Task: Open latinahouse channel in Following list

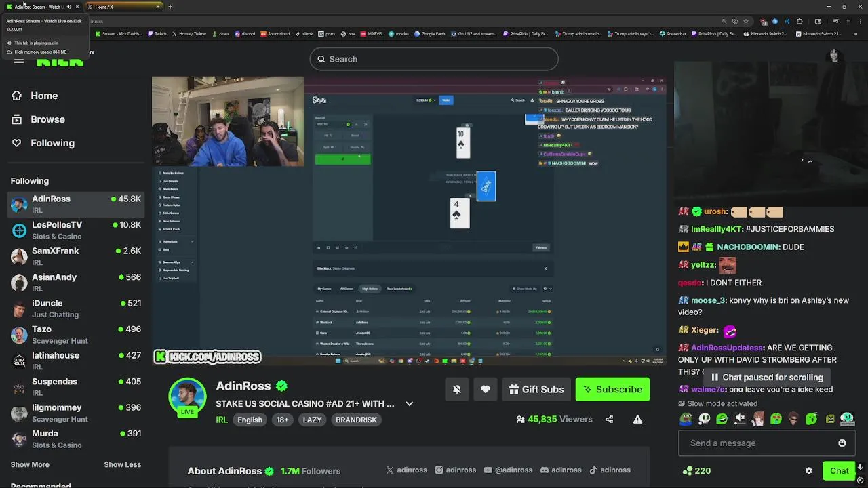Action: coord(76,361)
